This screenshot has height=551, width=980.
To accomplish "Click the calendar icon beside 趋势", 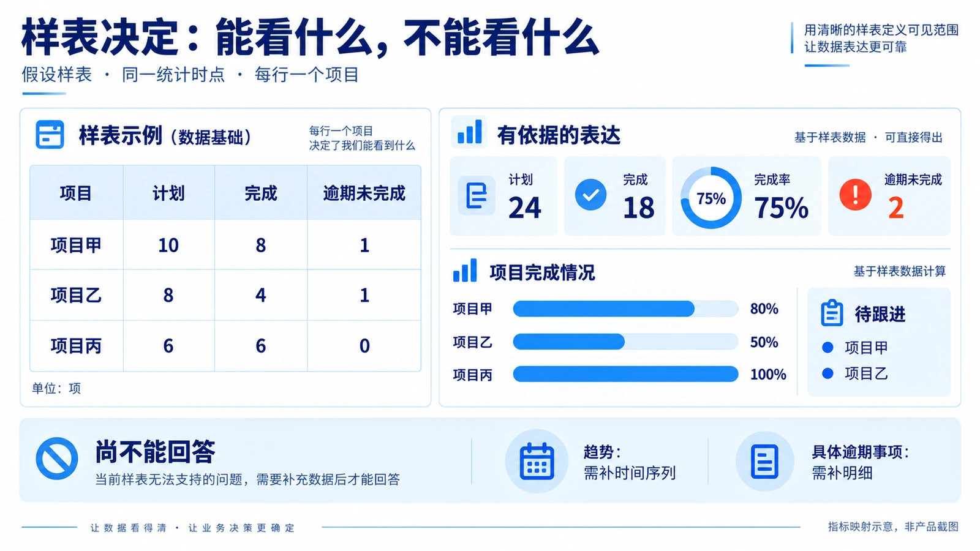I will point(537,461).
